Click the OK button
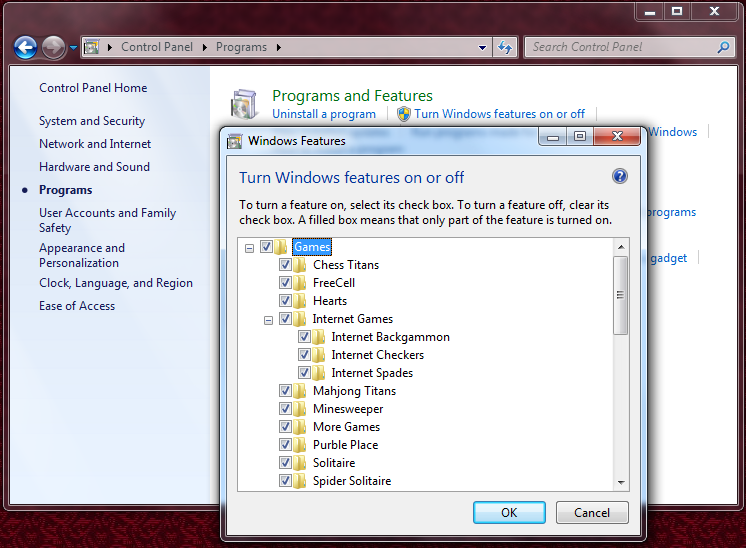 [509, 512]
